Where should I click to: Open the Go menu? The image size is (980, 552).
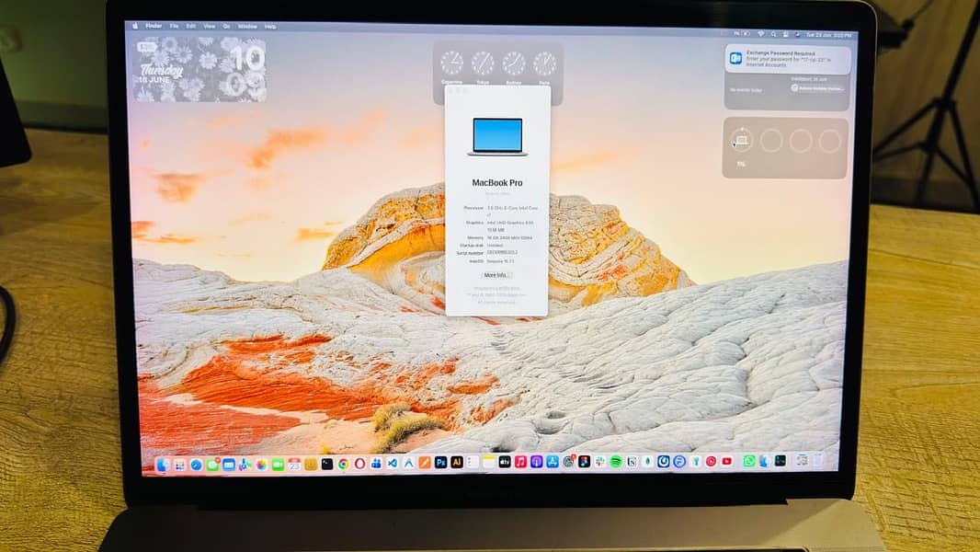[x=227, y=27]
